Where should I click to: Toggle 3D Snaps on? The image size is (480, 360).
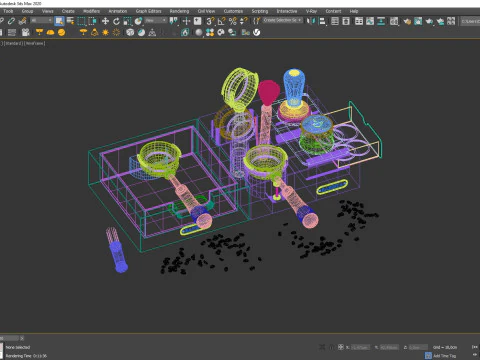(x=210, y=21)
